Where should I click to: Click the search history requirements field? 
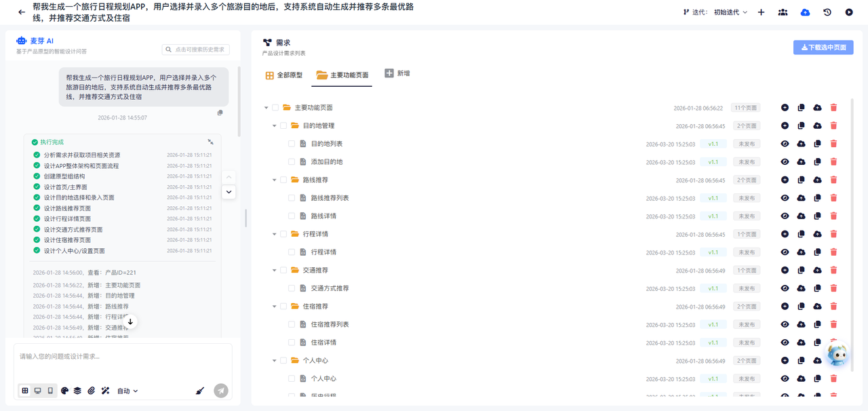tap(196, 50)
